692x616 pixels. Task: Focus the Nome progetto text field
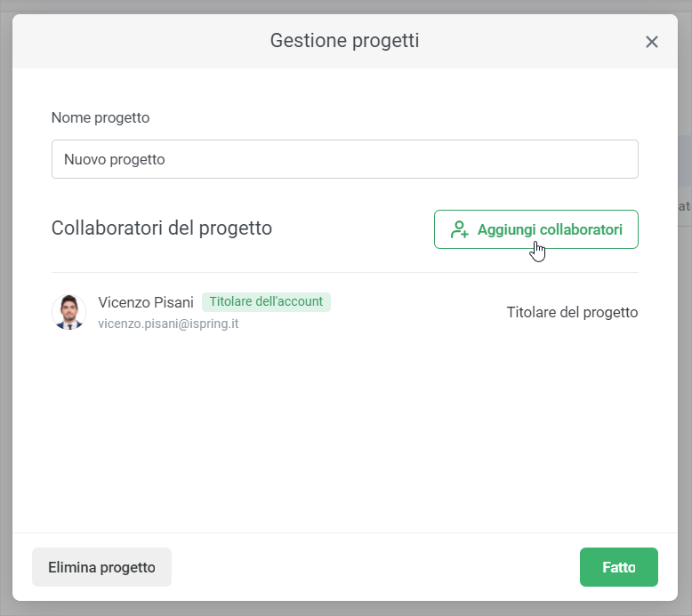pyautogui.click(x=344, y=159)
